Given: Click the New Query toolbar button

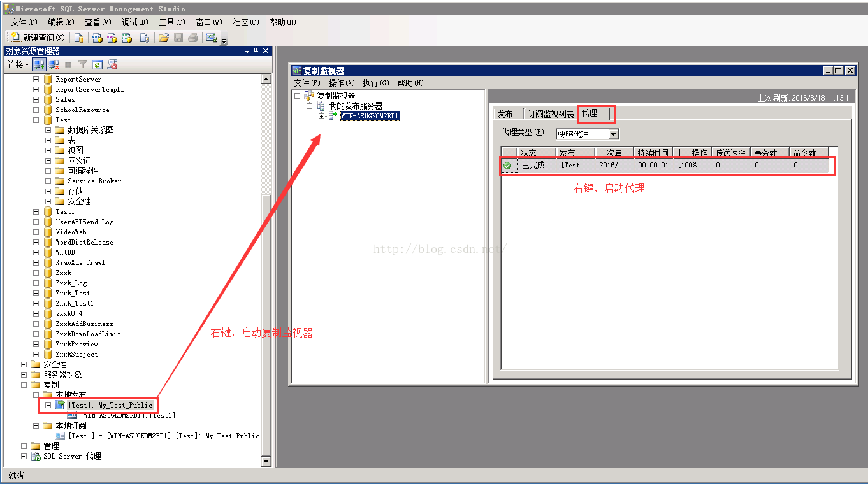Looking at the screenshot, I should [38, 38].
